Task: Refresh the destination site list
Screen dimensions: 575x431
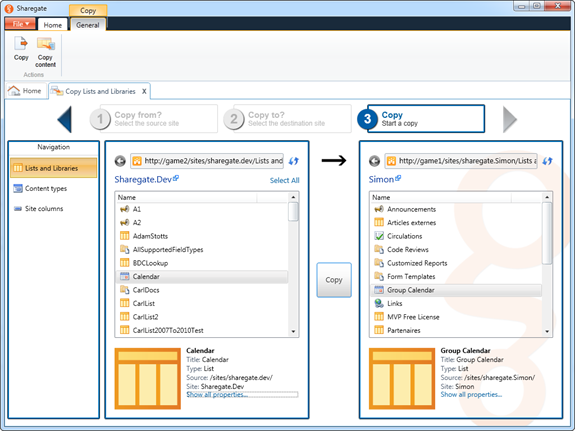Action: 547,161
